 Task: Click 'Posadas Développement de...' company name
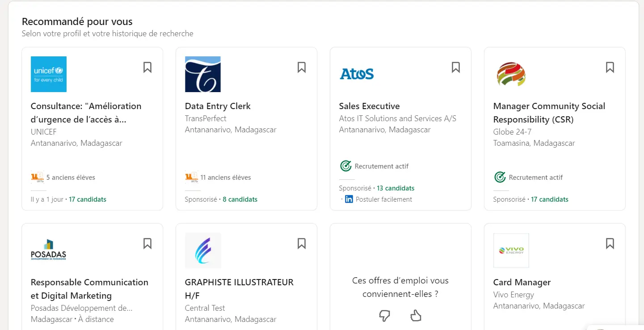click(82, 308)
